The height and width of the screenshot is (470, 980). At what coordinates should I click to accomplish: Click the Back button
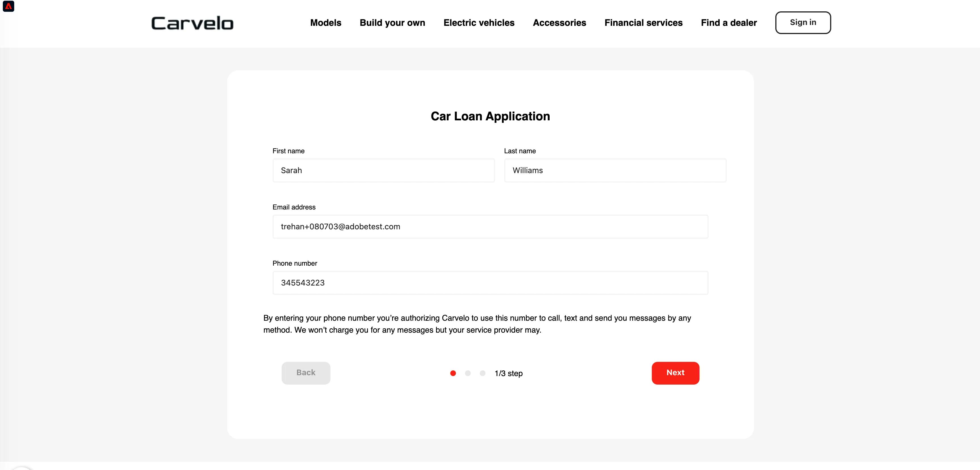click(306, 373)
